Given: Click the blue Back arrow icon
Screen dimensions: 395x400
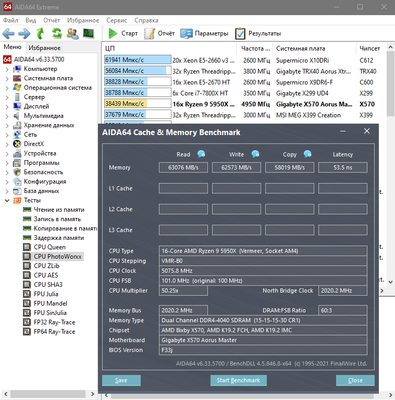Looking at the screenshot, I should [x=8, y=33].
